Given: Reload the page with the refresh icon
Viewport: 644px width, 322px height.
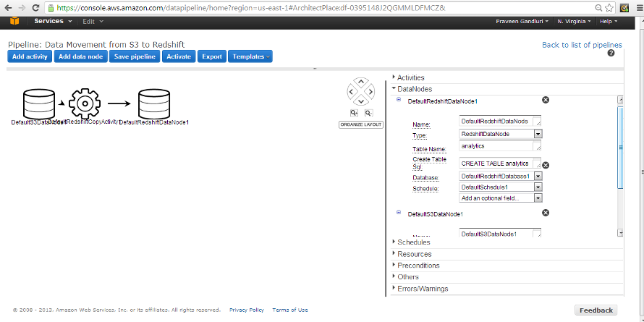Looking at the screenshot, I should (35, 7).
